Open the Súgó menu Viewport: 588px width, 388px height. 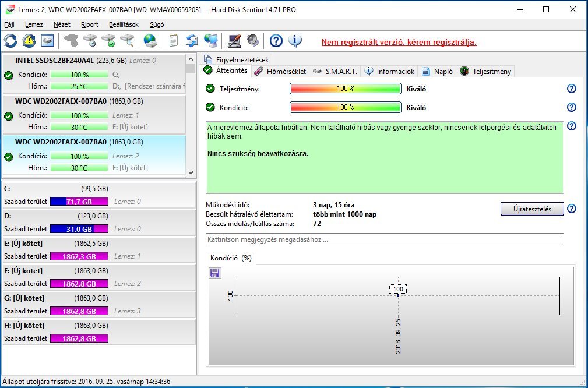(157, 24)
